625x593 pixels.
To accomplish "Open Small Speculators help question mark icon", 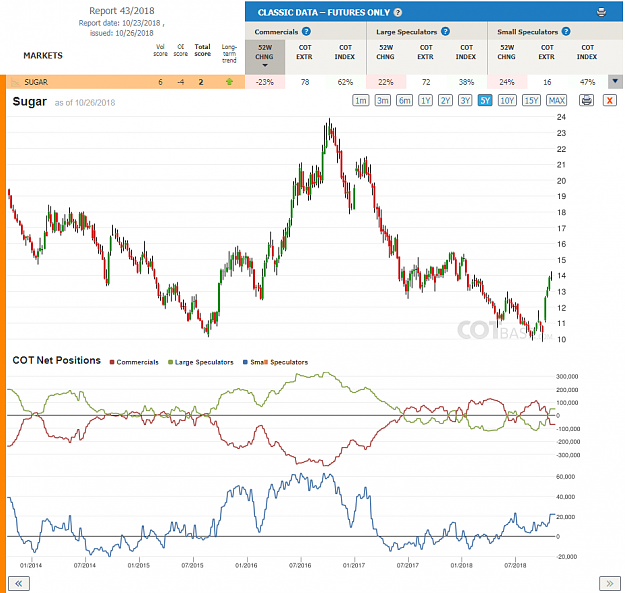I will point(566,31).
